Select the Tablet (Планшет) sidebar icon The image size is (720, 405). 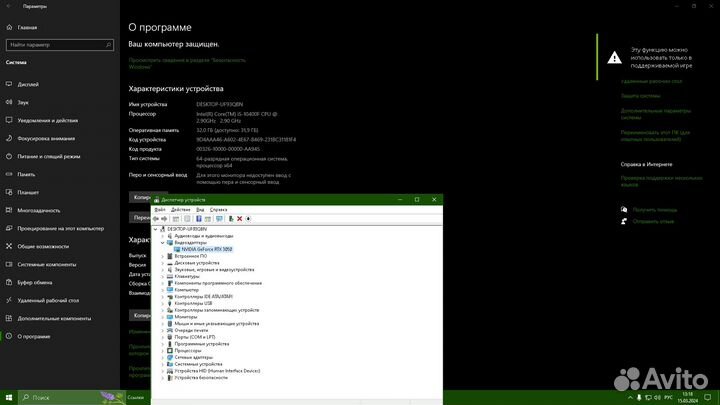(x=9, y=192)
